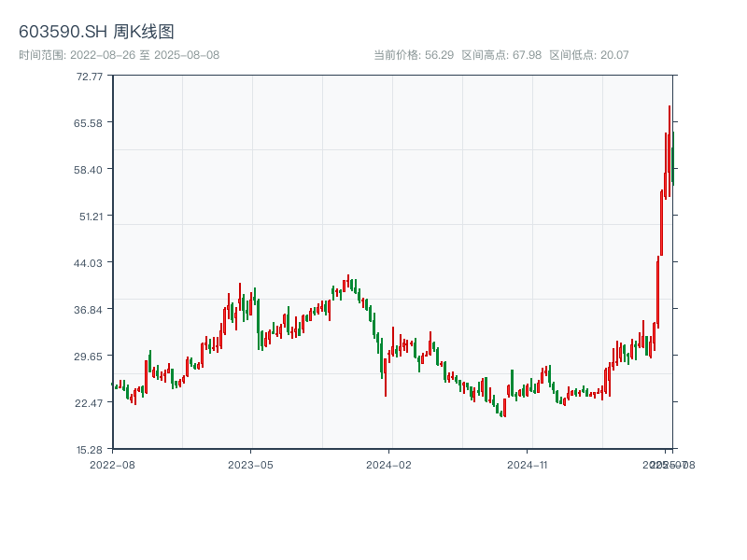747x560 pixels.
Task: Click the x-axis label 2024-11
Action: 527,465
